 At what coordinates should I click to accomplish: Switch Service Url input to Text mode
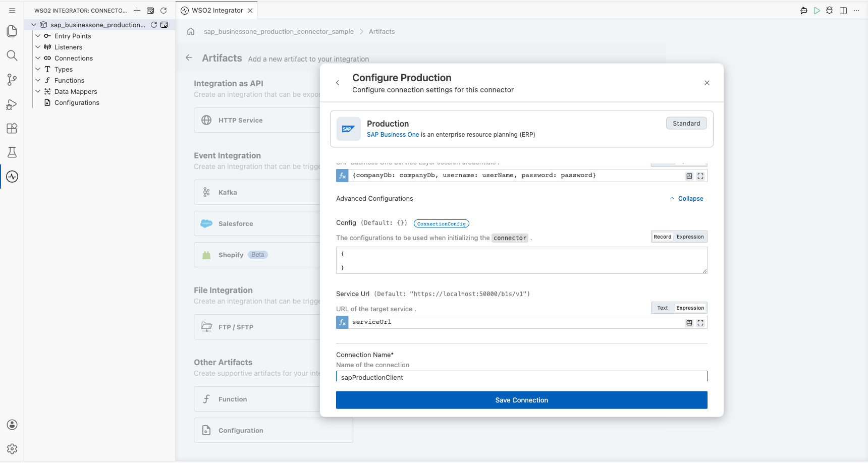pos(663,308)
